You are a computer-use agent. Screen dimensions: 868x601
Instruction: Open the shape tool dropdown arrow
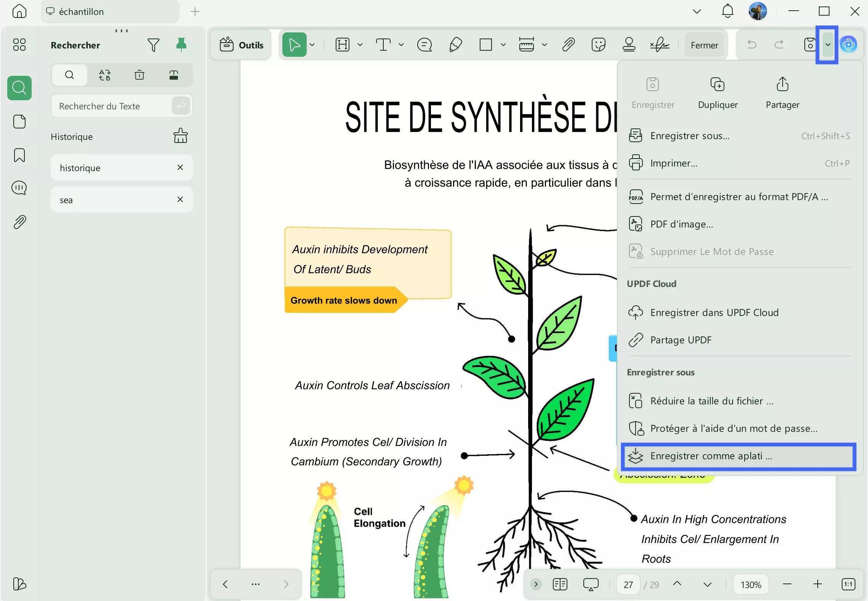(x=503, y=45)
